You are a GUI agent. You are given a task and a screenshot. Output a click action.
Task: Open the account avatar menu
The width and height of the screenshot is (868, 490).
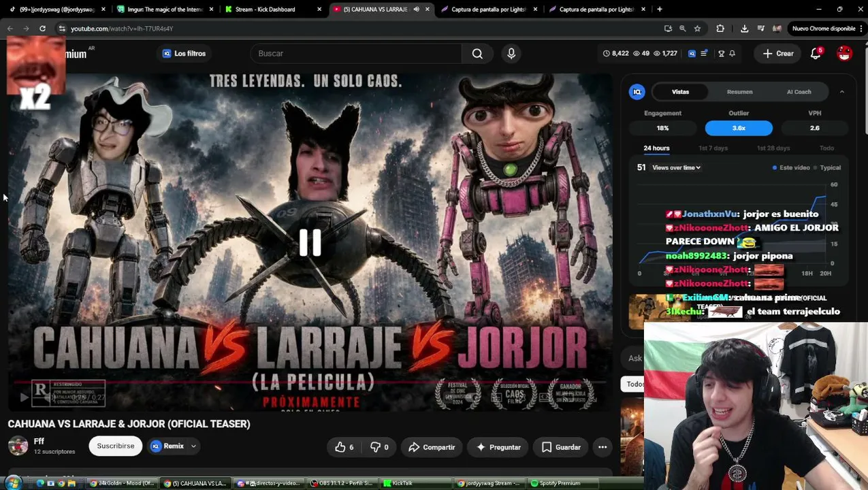[x=844, y=53]
